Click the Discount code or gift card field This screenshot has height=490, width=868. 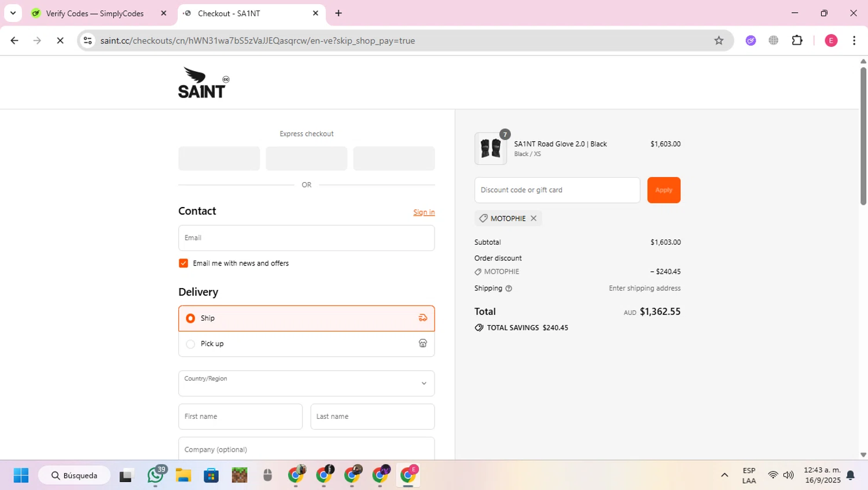coord(557,190)
